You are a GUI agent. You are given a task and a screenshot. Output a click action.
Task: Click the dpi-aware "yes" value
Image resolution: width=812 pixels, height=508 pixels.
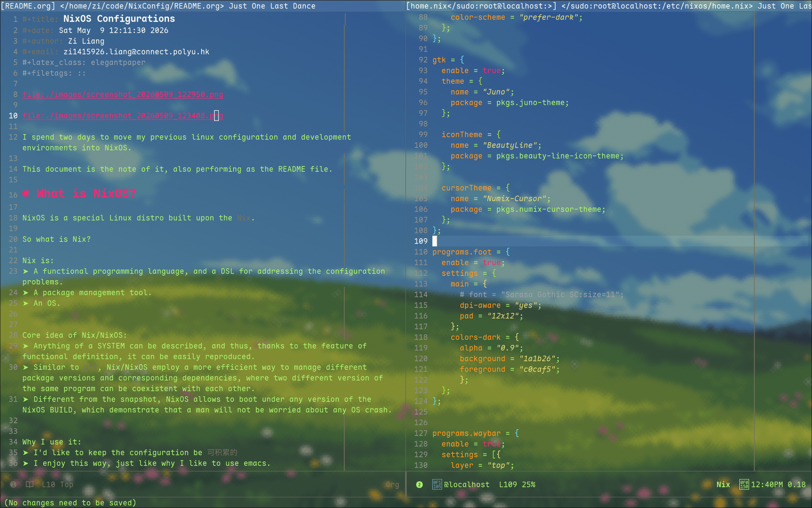(526, 305)
